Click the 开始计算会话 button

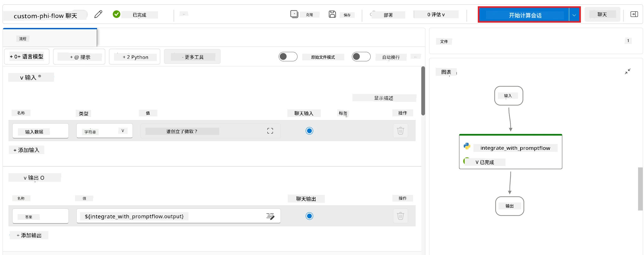[x=525, y=15]
